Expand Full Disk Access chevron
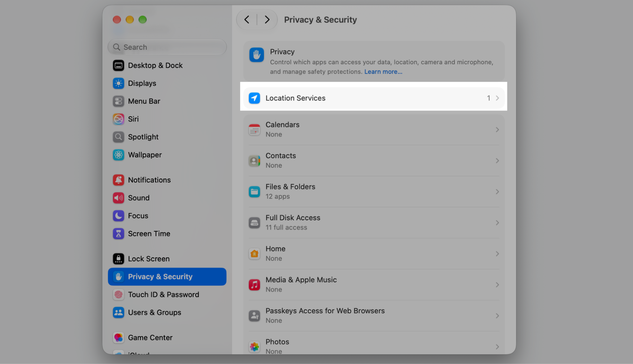 [497, 223]
